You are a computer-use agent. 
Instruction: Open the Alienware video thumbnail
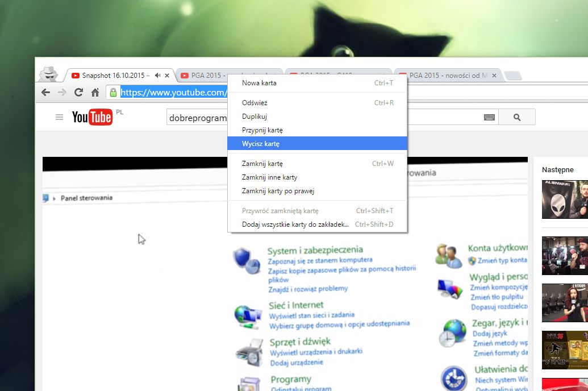pyautogui.click(x=565, y=199)
